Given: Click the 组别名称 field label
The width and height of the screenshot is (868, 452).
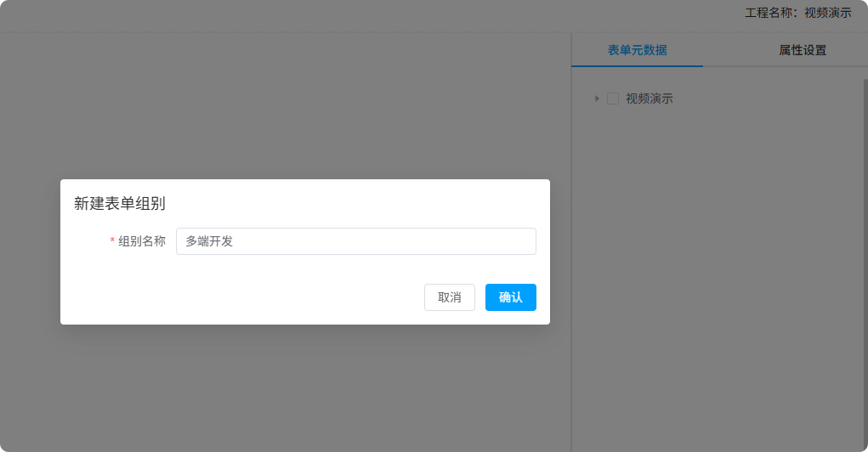Looking at the screenshot, I should coord(142,241).
